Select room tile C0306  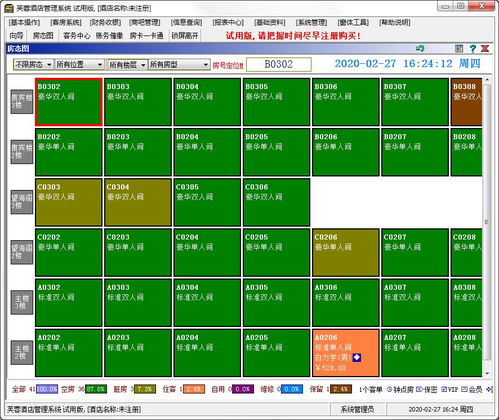276,202
